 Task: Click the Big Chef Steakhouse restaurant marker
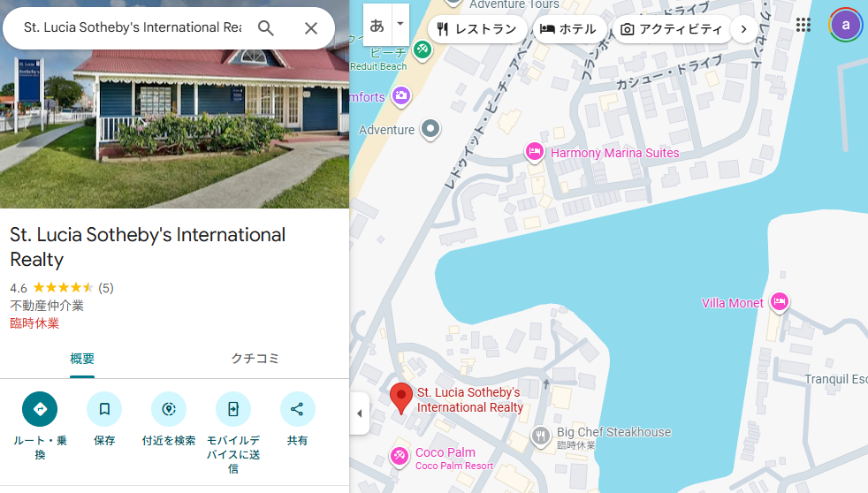(541, 436)
